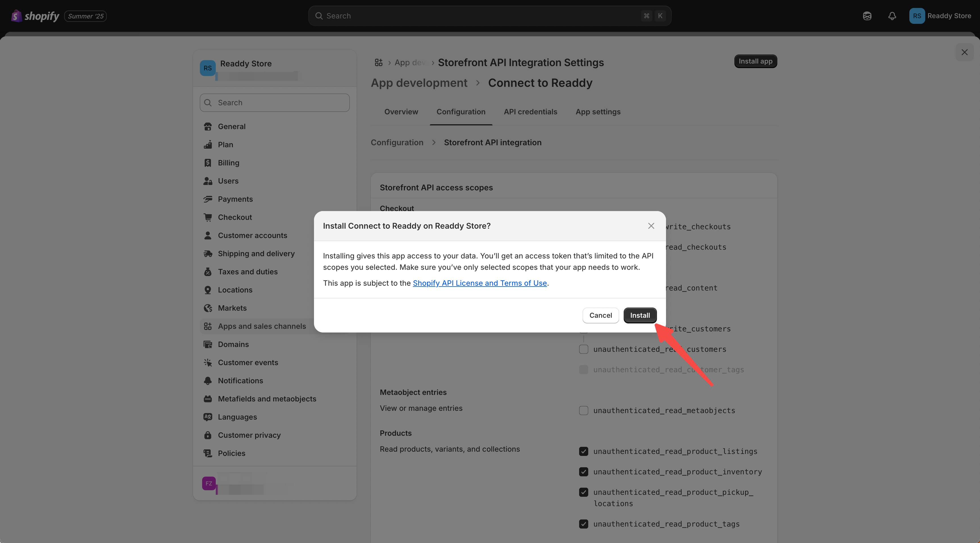The height and width of the screenshot is (543, 980).
Task: Open the Sidekick assistant icon in the top bar
Action: tap(867, 16)
